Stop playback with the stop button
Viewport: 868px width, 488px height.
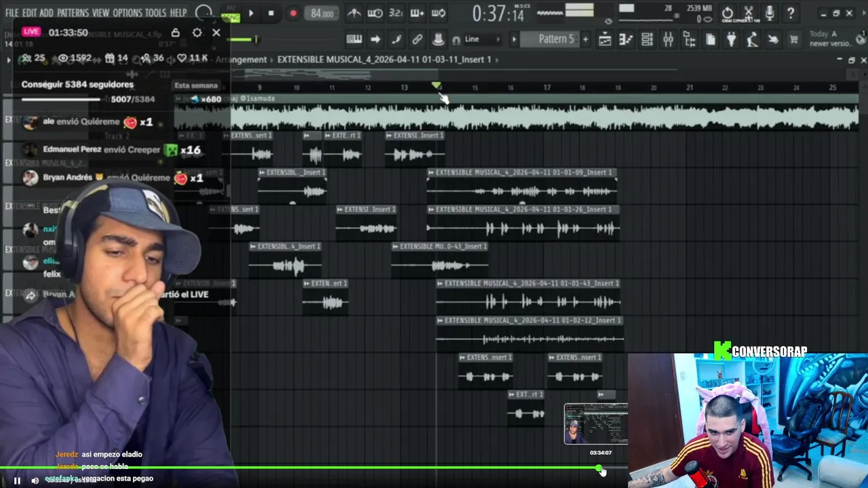pos(271,13)
